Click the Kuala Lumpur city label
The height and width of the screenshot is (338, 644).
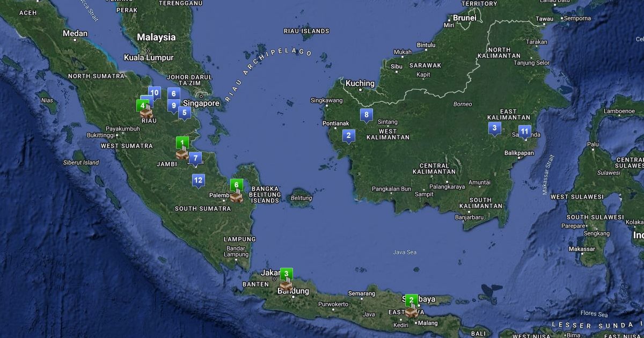coord(149,57)
